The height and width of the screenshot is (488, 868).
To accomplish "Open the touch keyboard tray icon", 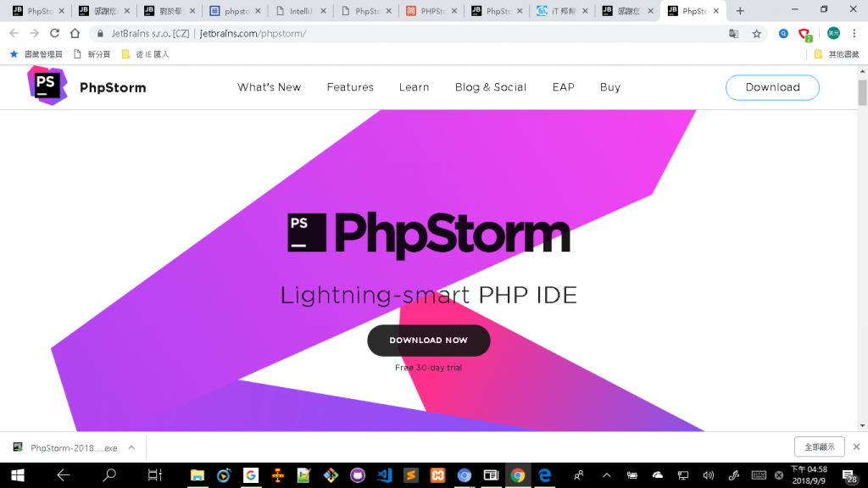I will click(759, 475).
